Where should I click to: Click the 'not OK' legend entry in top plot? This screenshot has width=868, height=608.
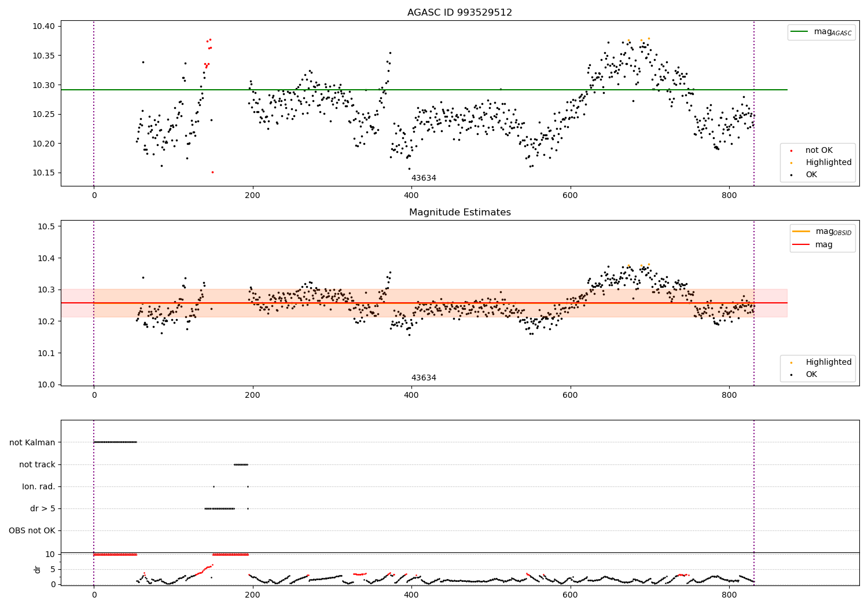tap(819, 151)
